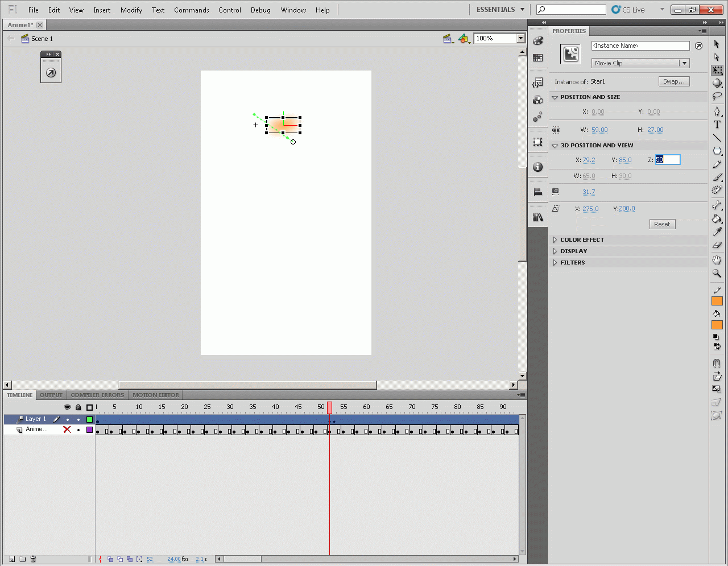Image resolution: width=728 pixels, height=566 pixels.
Task: Activate the Zoom magnifier tool
Action: (x=717, y=274)
